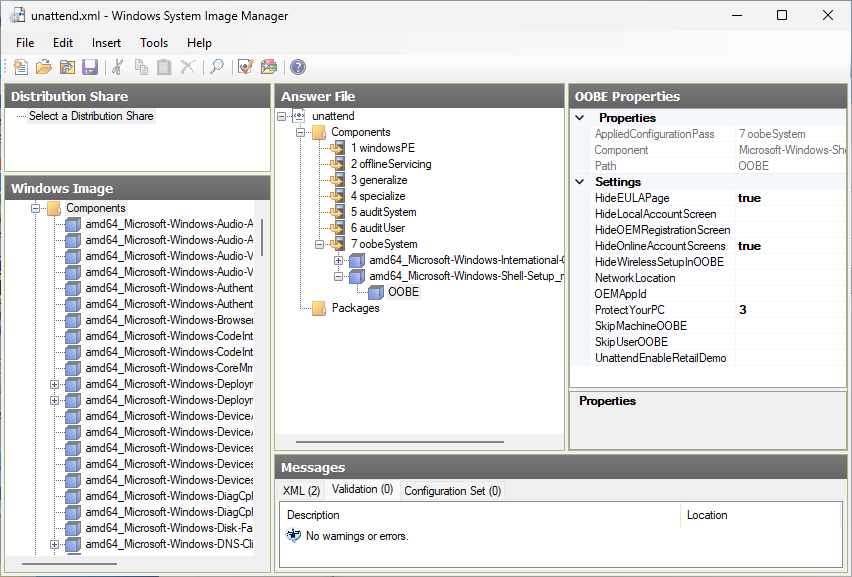Image resolution: width=852 pixels, height=577 pixels.
Task: Click the empty SkipMachineOOBE value field
Action: click(x=791, y=326)
